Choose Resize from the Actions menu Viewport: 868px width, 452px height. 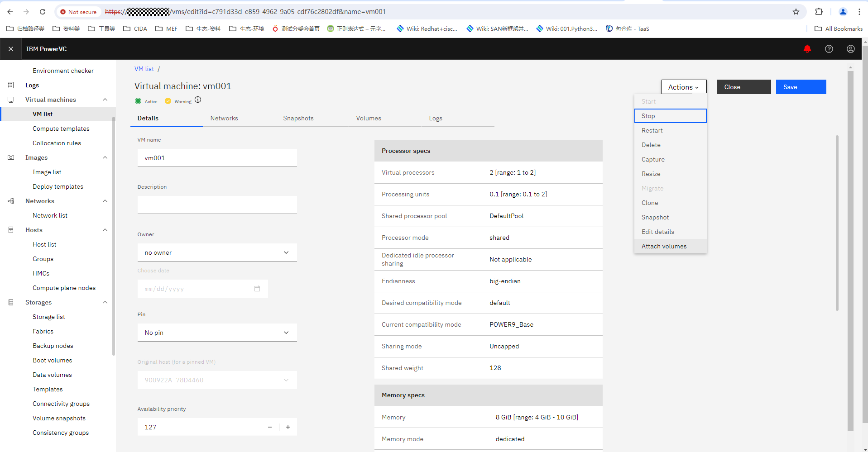pyautogui.click(x=670, y=174)
